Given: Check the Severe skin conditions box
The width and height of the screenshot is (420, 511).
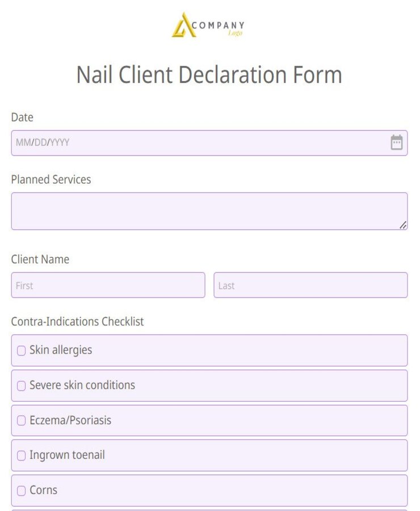Looking at the screenshot, I should pyautogui.click(x=21, y=386).
